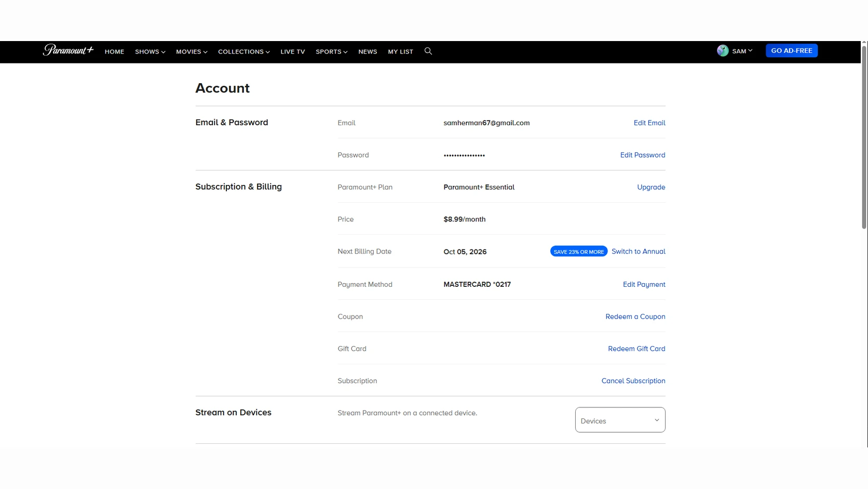
Task: Click the Paramount+ logo
Action: click(x=68, y=50)
